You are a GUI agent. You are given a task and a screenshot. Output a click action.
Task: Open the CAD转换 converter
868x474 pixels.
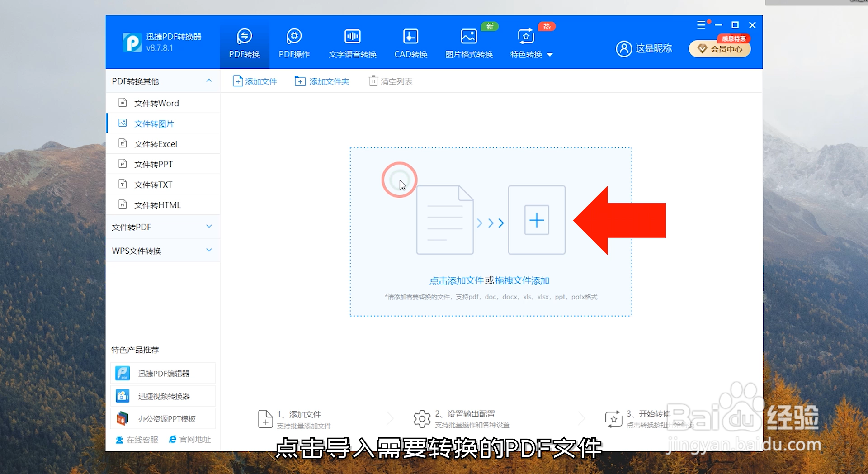410,43
